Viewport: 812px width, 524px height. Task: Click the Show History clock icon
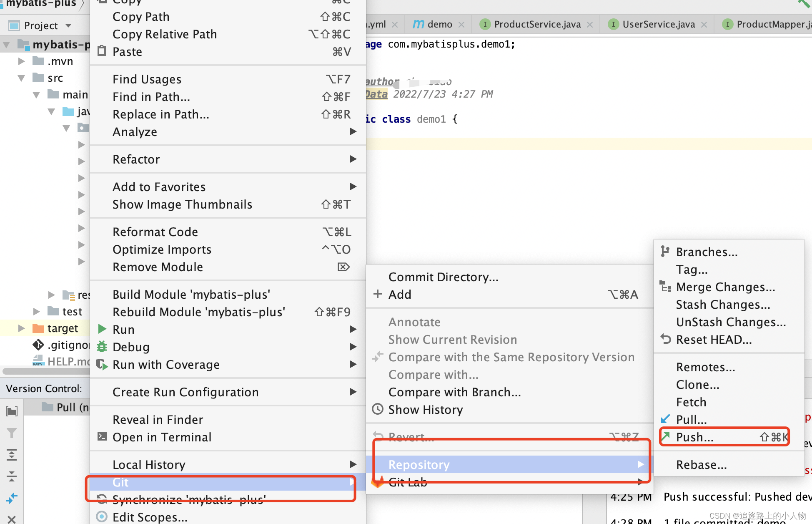point(378,409)
